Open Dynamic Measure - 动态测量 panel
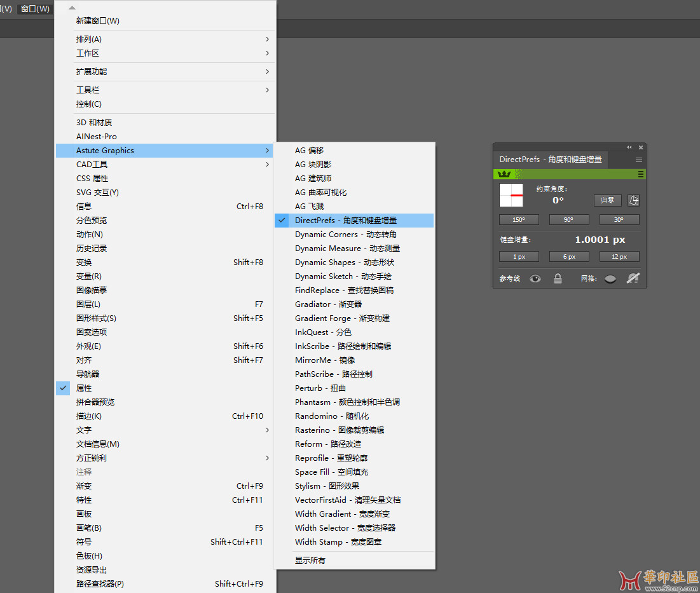The image size is (700, 593). (x=354, y=248)
